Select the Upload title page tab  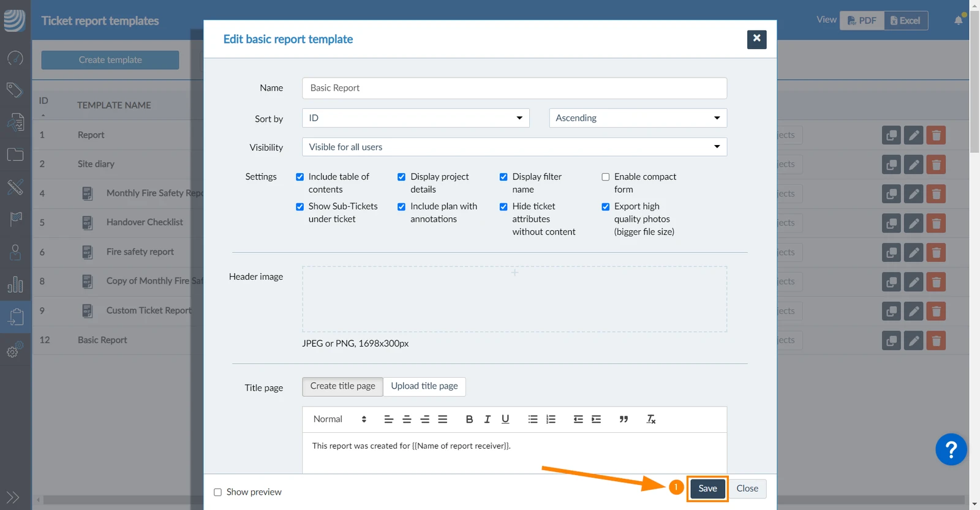[424, 386]
